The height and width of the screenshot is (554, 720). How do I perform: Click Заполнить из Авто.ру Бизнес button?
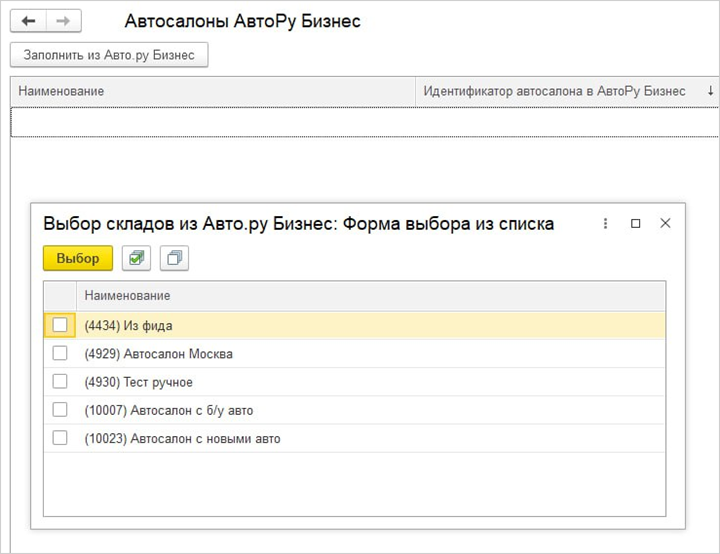pos(109,54)
